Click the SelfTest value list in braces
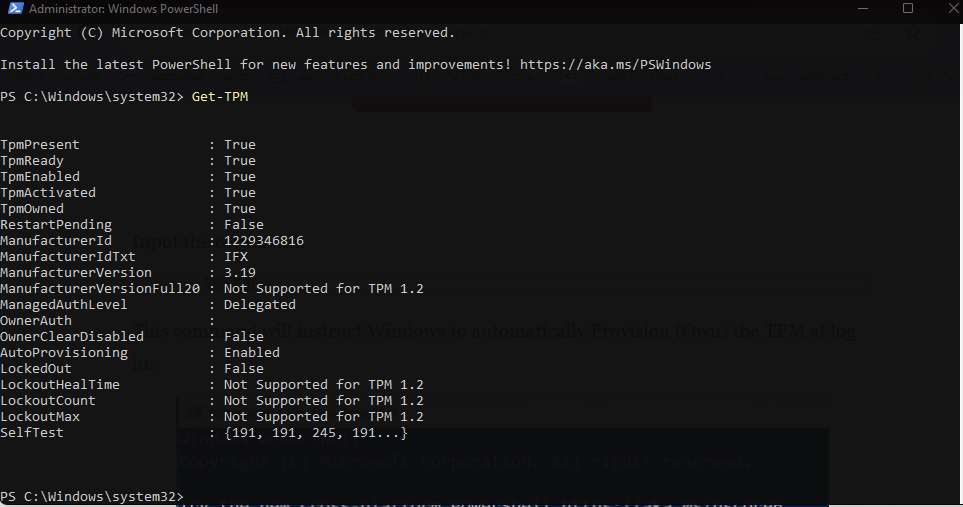Screen dimensions: 963x507 [x=316, y=432]
